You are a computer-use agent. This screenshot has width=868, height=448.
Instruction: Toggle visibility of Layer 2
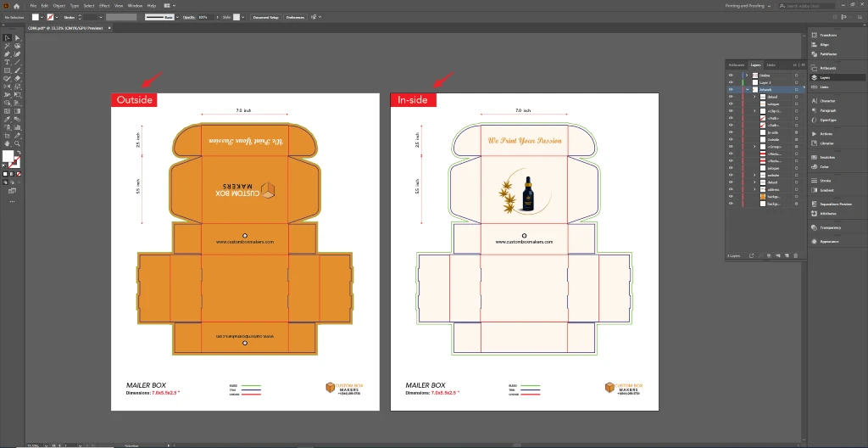tap(730, 82)
